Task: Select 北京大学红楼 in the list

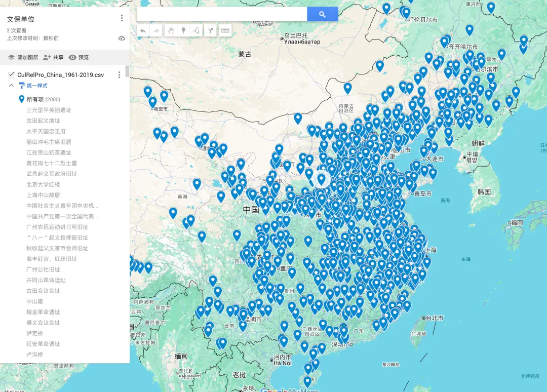Action: [43, 184]
